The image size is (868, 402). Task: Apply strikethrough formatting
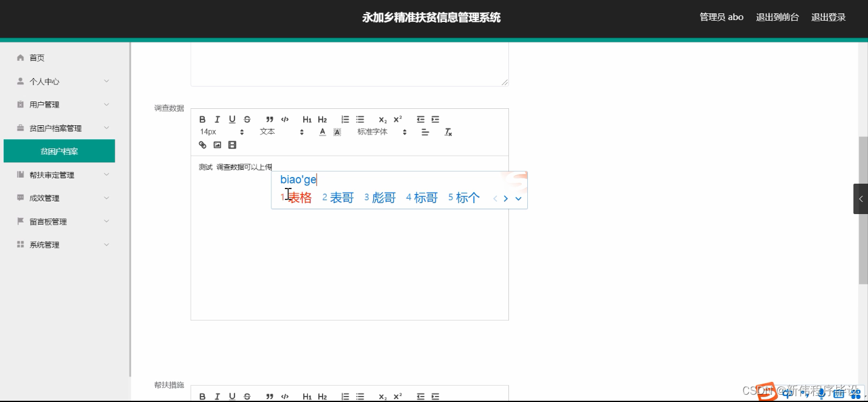[x=247, y=119]
